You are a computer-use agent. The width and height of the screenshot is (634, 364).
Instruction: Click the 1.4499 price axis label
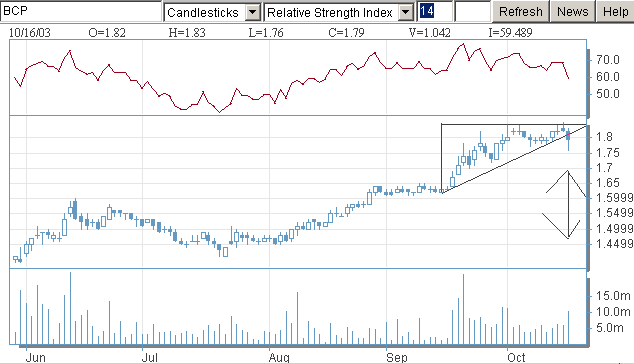(x=615, y=243)
